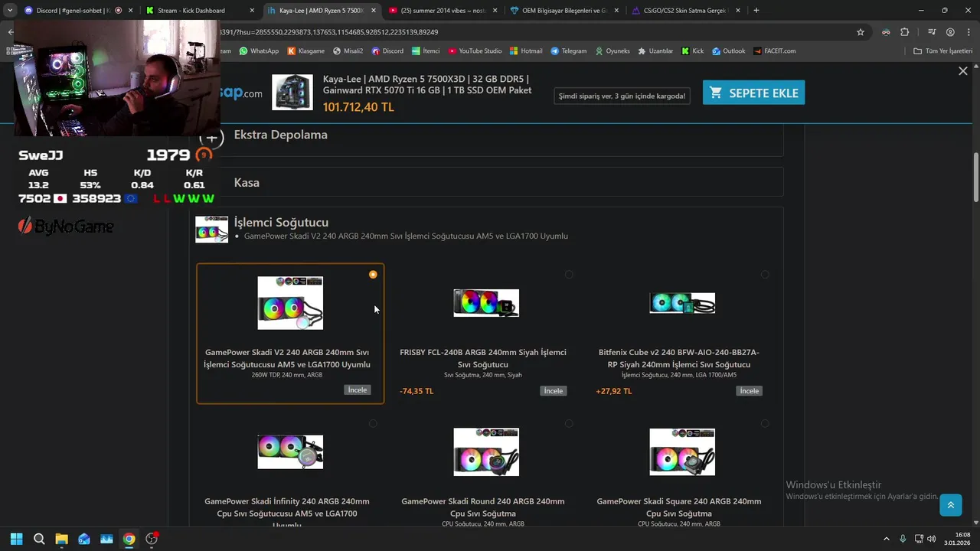
Task: Open Windows taskbar Search
Action: [x=39, y=539]
